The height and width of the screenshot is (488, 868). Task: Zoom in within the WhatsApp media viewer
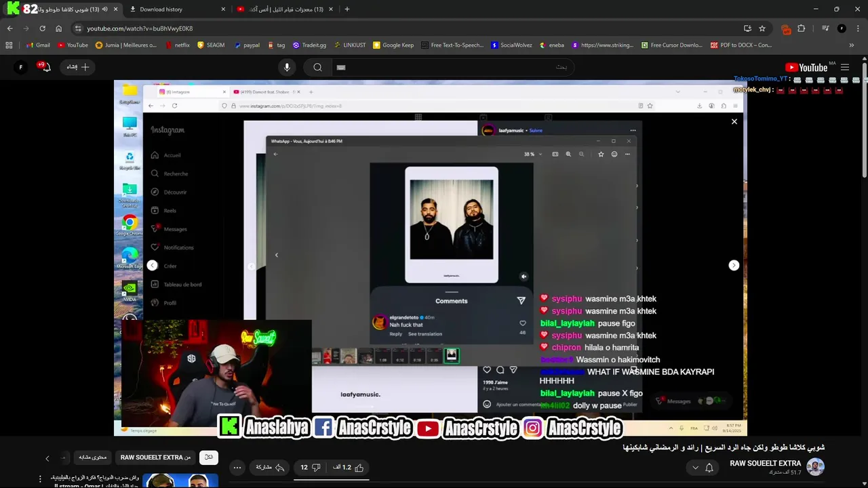(568, 154)
